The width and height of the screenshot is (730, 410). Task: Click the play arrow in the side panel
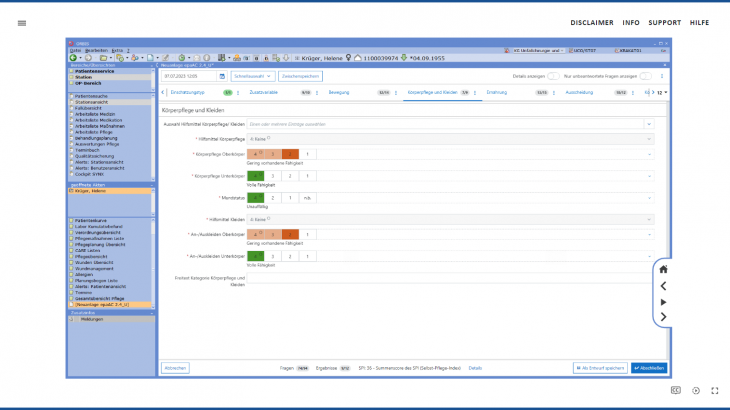[x=663, y=301]
